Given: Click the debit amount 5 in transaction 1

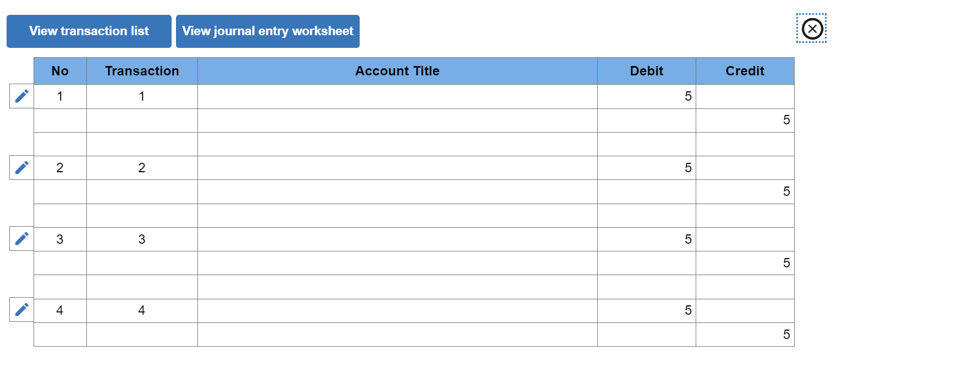Looking at the screenshot, I should [x=646, y=96].
